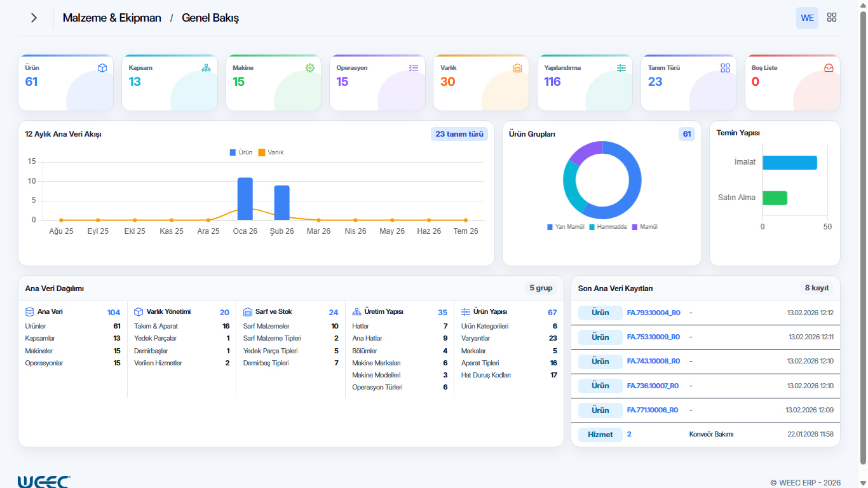Click the warehouse icon on Varlık card
Screen dimensions: 868x488
point(517,68)
